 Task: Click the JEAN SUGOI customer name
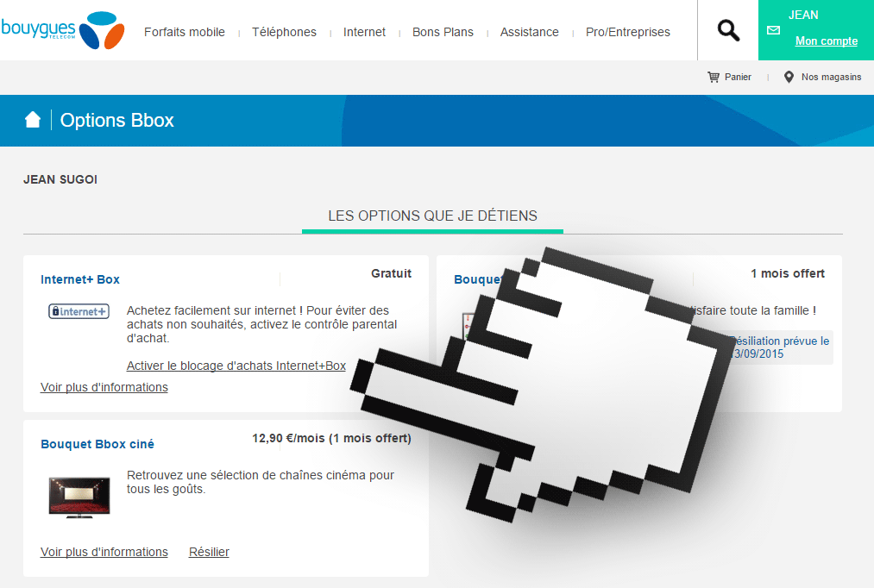tap(60, 179)
